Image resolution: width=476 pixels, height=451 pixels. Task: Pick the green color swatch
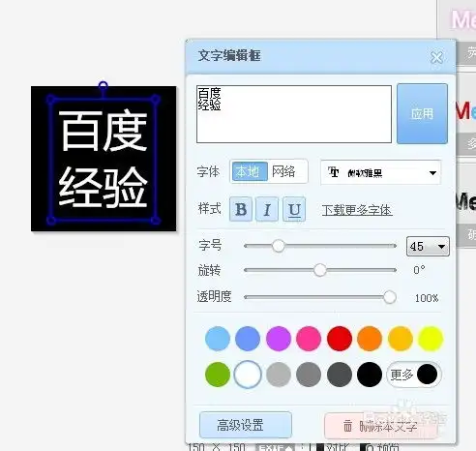(x=218, y=375)
